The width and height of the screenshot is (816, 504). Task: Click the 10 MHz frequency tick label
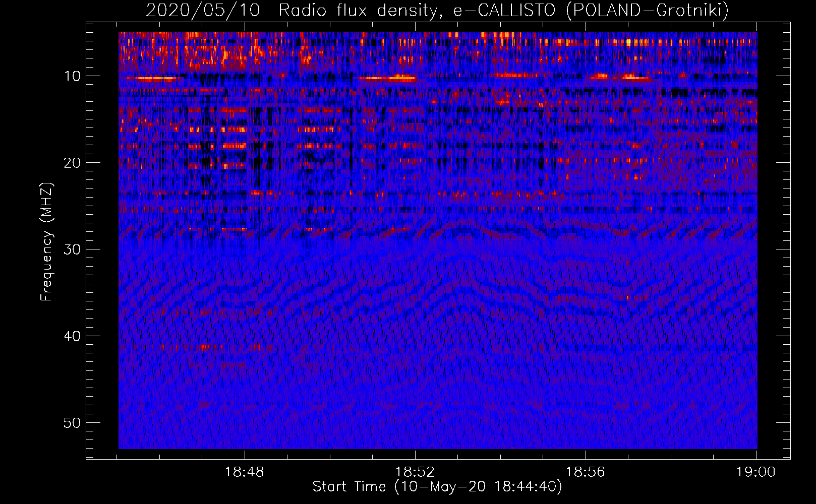click(x=72, y=77)
